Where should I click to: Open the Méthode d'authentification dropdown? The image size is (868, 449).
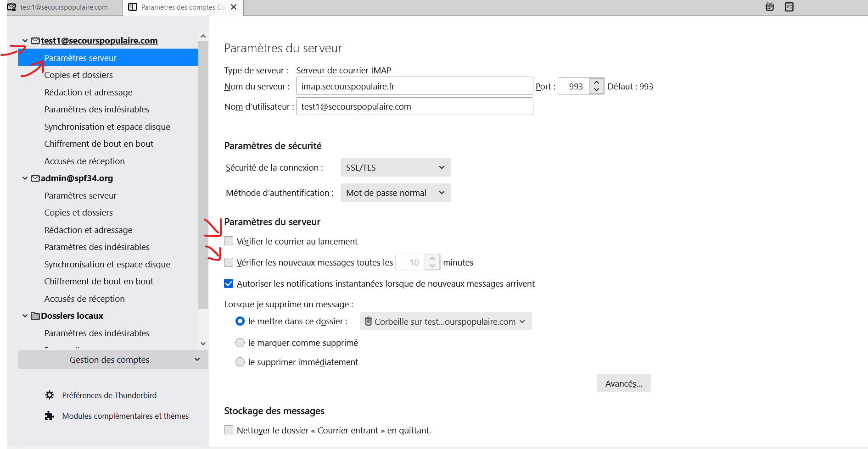click(395, 193)
